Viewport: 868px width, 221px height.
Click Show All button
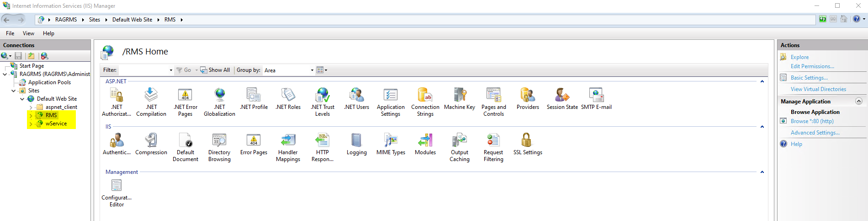[x=215, y=70]
